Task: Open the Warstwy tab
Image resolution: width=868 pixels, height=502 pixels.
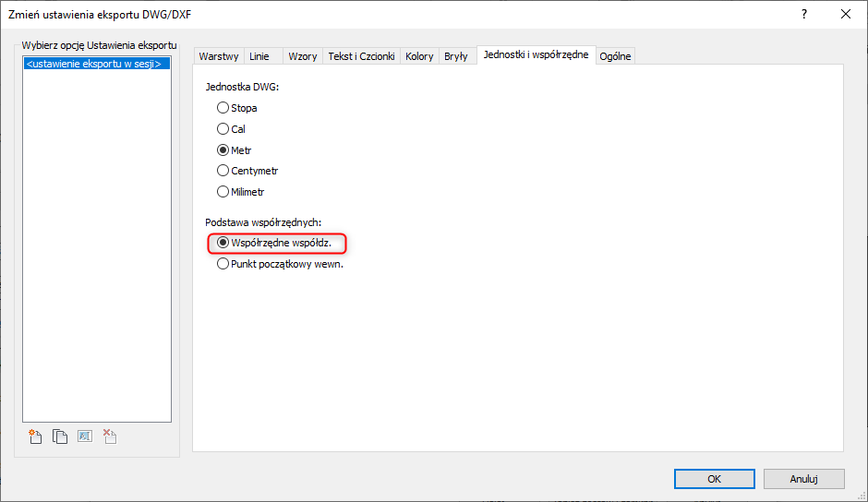Action: click(x=219, y=56)
